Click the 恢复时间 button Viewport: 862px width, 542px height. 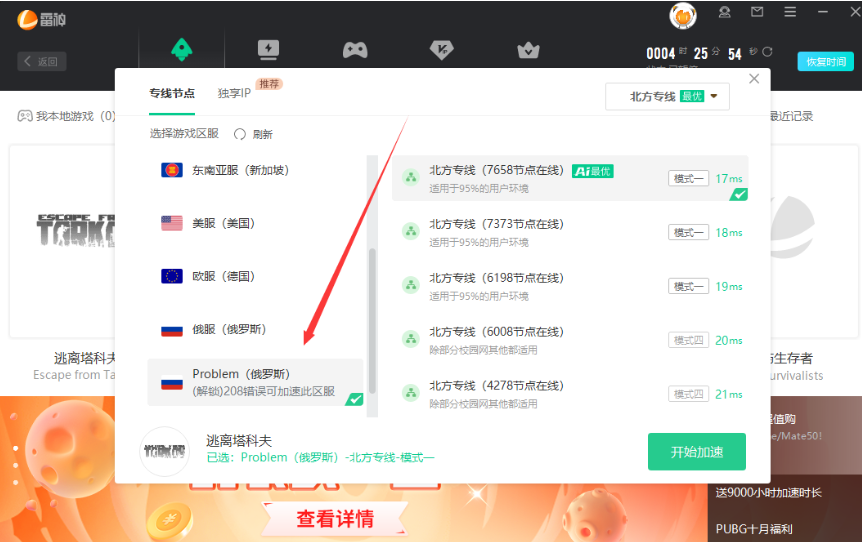point(826,62)
